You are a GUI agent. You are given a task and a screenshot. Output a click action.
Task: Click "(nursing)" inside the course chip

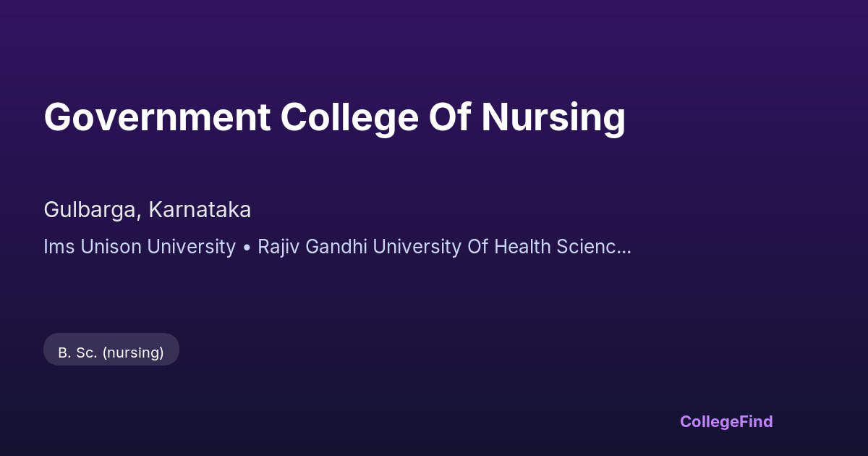click(x=133, y=352)
